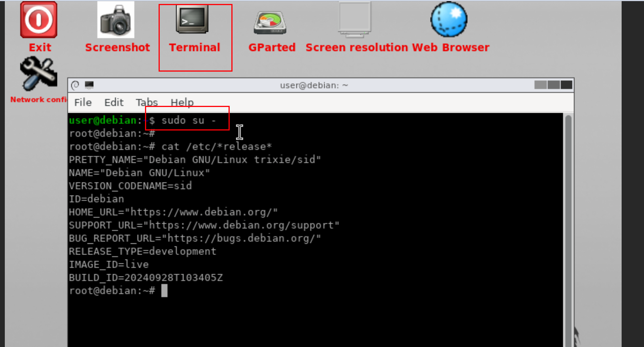The width and height of the screenshot is (644, 347).
Task: Click the cursor block at the last root prompt
Action: [164, 291]
